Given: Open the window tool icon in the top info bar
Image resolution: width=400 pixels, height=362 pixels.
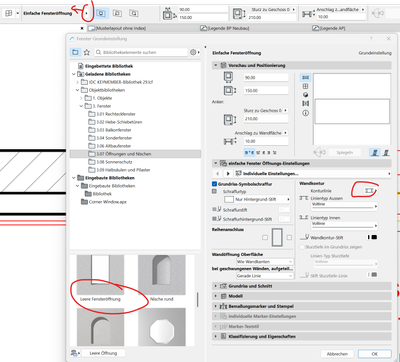Looking at the screenshot, I should 9,13.
